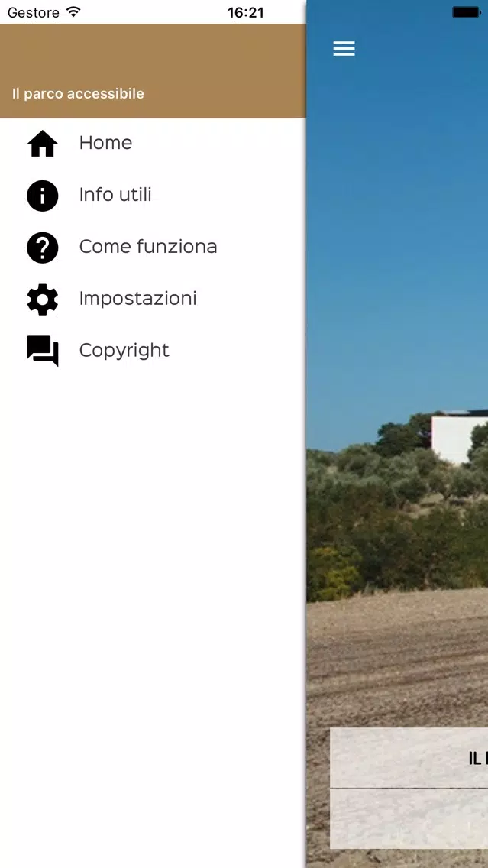The height and width of the screenshot is (868, 488).
Task: Tap the Wi-Fi icon in status bar
Action: (x=73, y=11)
